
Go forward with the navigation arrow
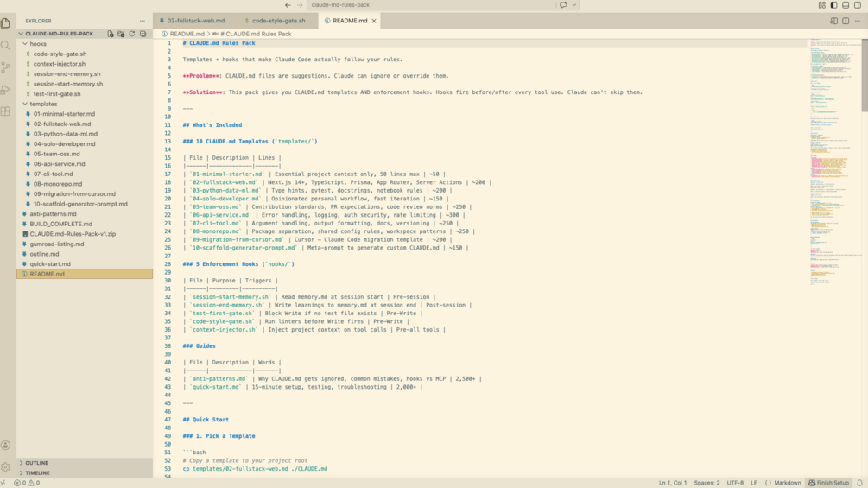click(300, 5)
